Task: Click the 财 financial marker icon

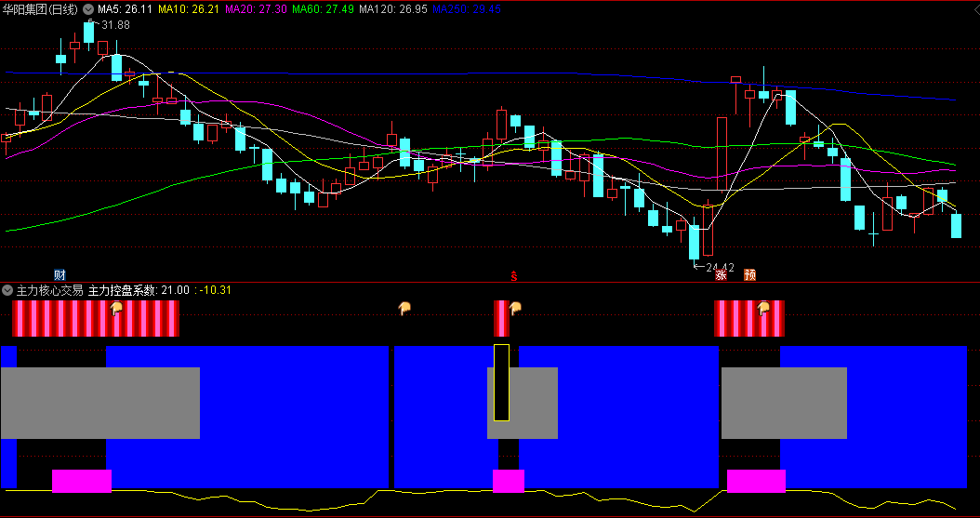Action: (60, 275)
